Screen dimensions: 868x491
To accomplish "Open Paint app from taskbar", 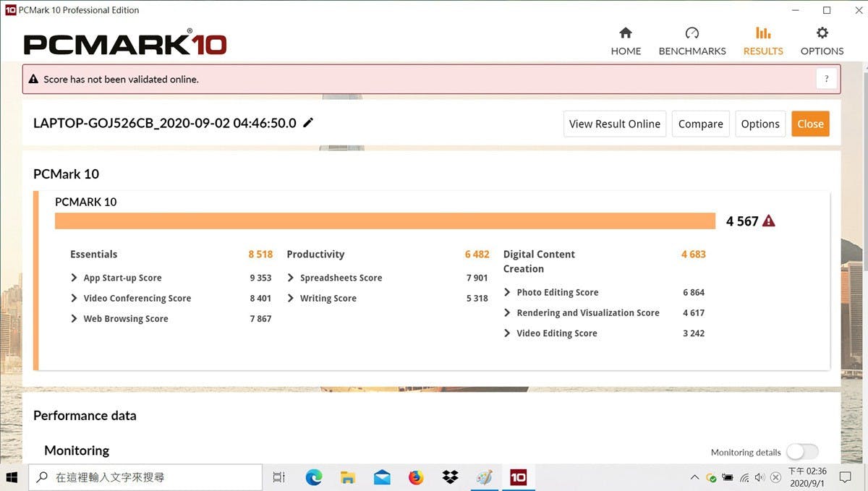I will point(484,477).
